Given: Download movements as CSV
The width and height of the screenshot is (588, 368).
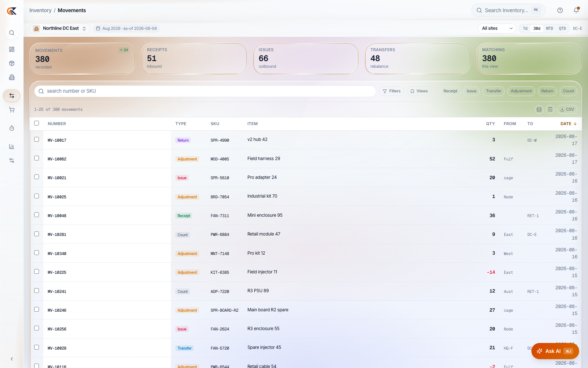Looking at the screenshot, I should [x=567, y=109].
